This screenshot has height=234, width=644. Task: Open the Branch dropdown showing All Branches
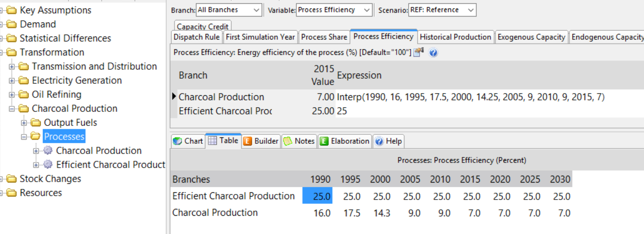click(229, 10)
